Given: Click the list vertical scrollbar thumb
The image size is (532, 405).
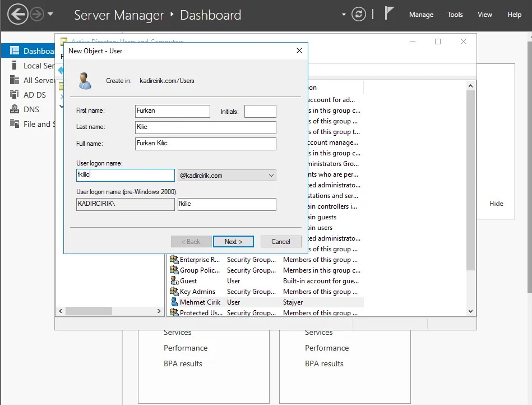Looking at the screenshot, I should tap(470, 180).
